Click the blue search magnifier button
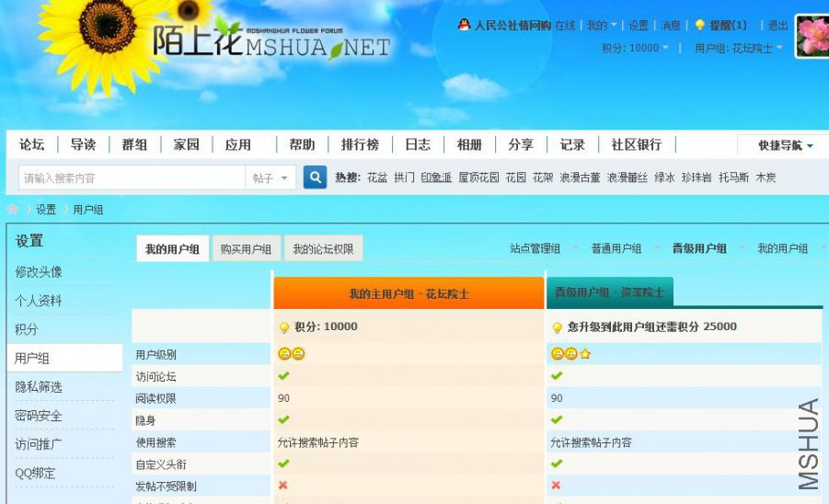Image resolution: width=829 pixels, height=504 pixels. coord(315,178)
